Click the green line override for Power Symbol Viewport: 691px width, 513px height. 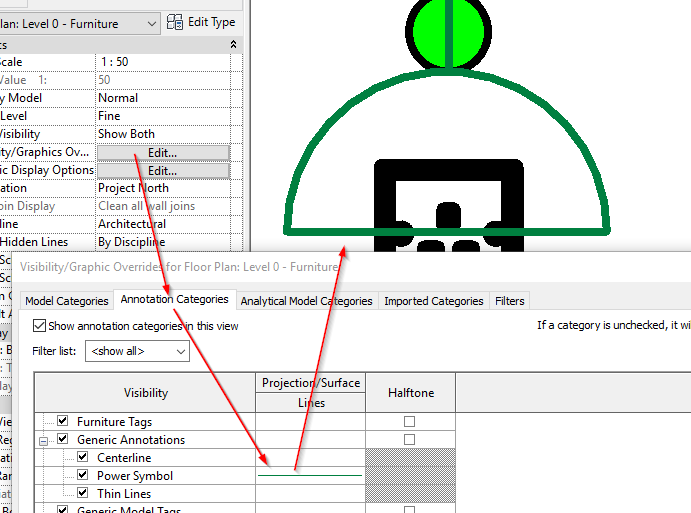(310, 476)
